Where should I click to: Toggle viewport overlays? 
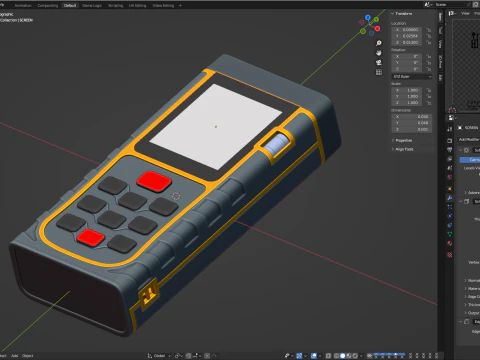(x=314, y=356)
